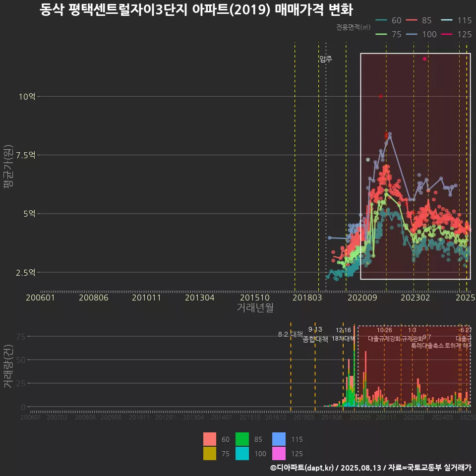Click the peak point of the 100㎡ line
This screenshot has width=476, height=476.
390,134
